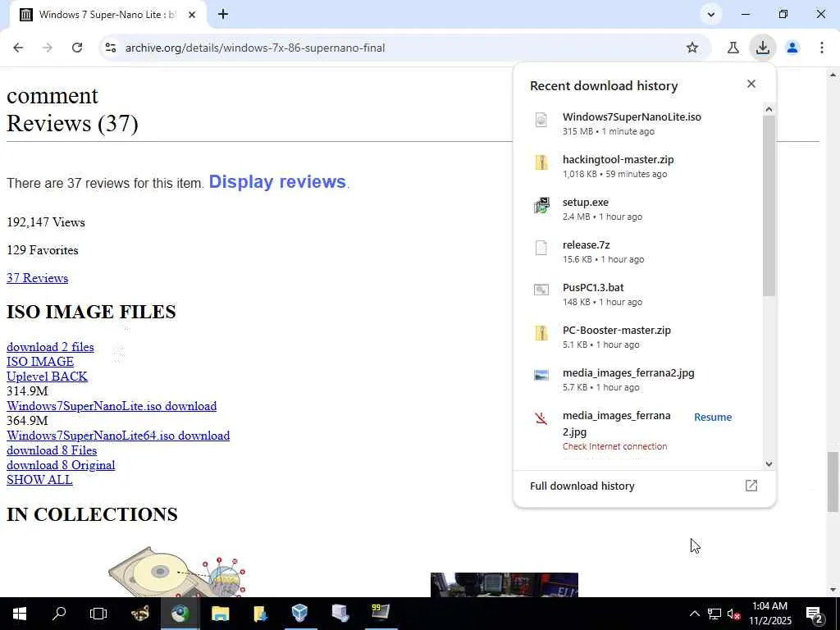Click the download 8 Files link

52,450
